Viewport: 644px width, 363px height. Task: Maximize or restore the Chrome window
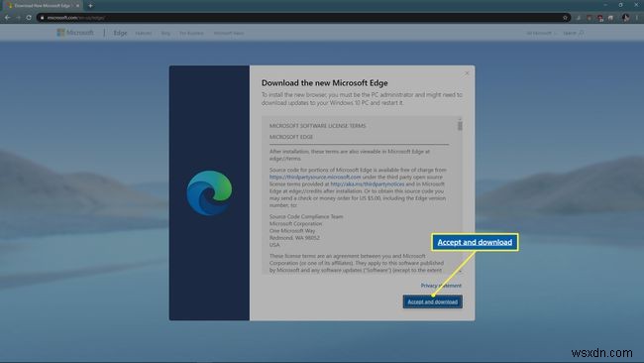[x=620, y=5]
